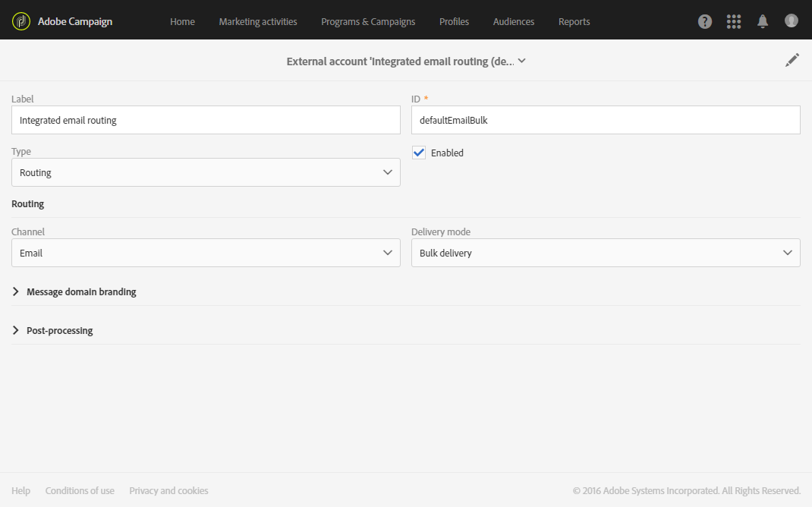The height and width of the screenshot is (507, 812).
Task: Open the Delivery mode dropdown
Action: 606,253
